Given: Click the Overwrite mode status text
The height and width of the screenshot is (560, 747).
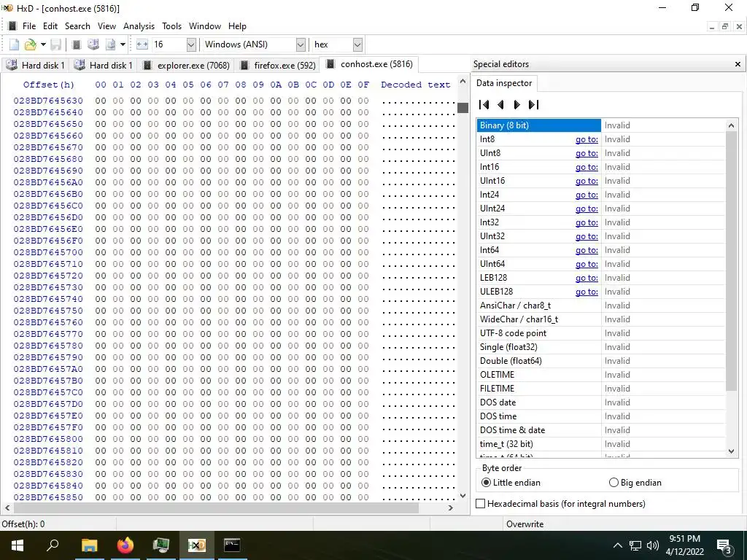Looking at the screenshot, I should click(525, 524).
